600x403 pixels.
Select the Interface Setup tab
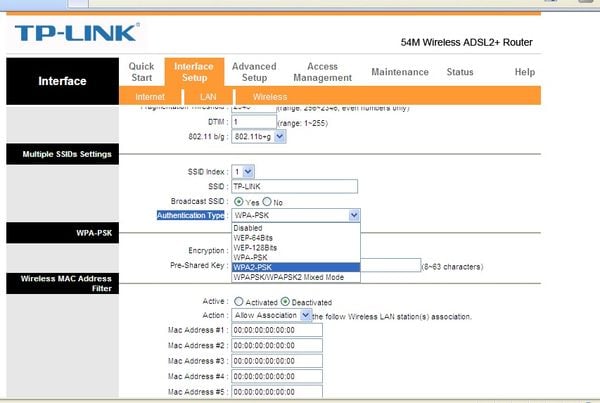[x=194, y=72]
